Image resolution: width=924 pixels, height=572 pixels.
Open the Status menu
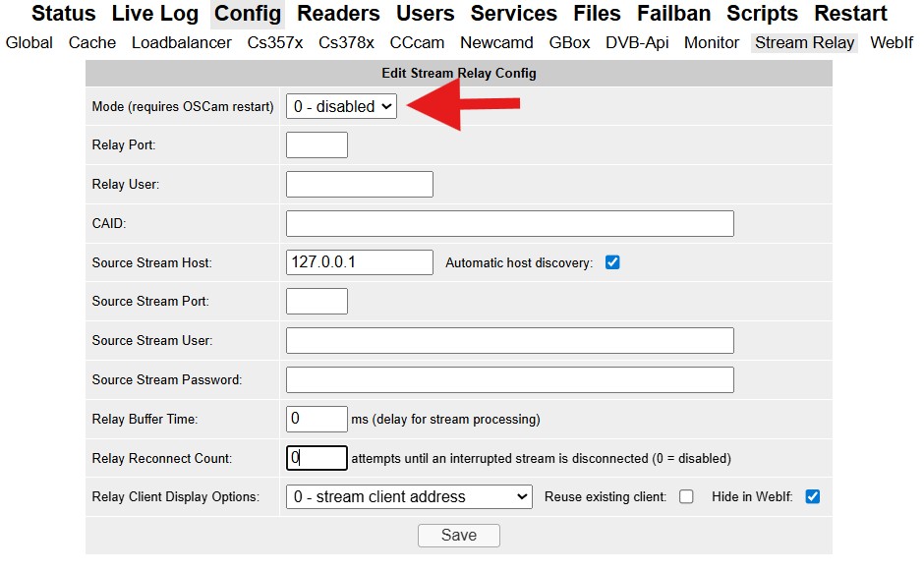[64, 14]
